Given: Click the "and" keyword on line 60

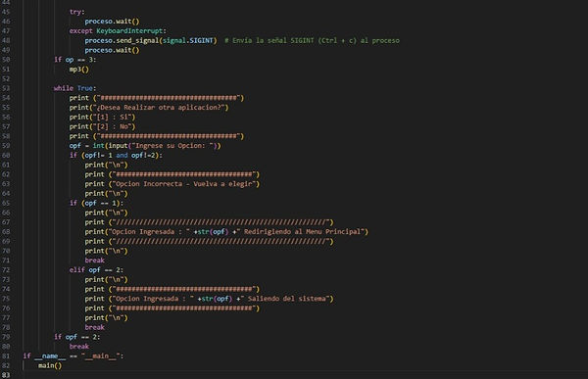Looking at the screenshot, I should tap(122, 155).
